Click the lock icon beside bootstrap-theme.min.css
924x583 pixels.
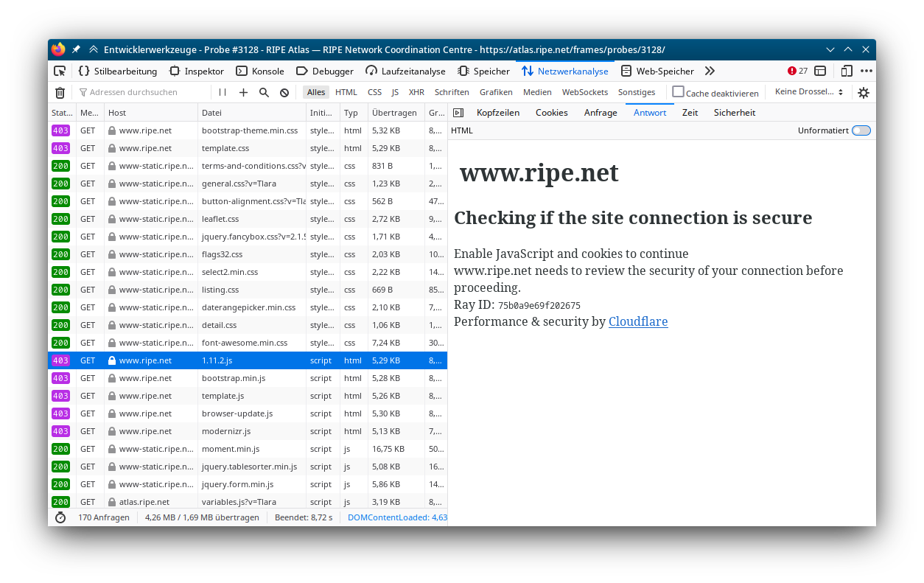pyautogui.click(x=112, y=130)
